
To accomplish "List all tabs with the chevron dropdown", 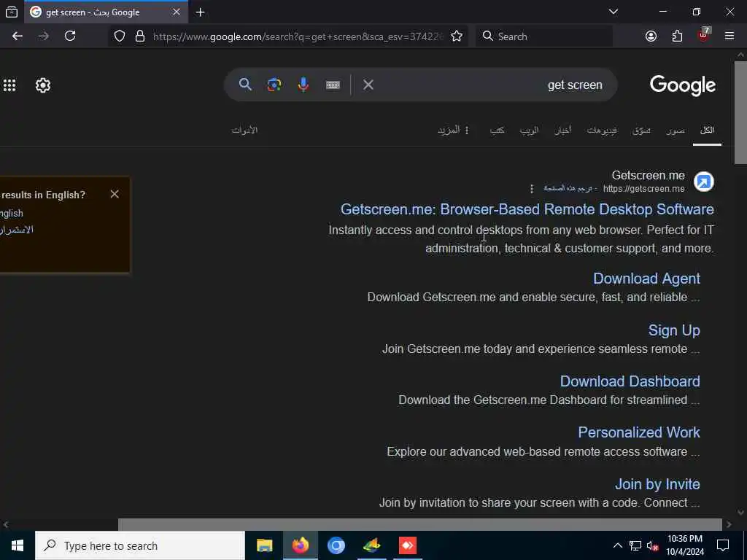I will (614, 12).
